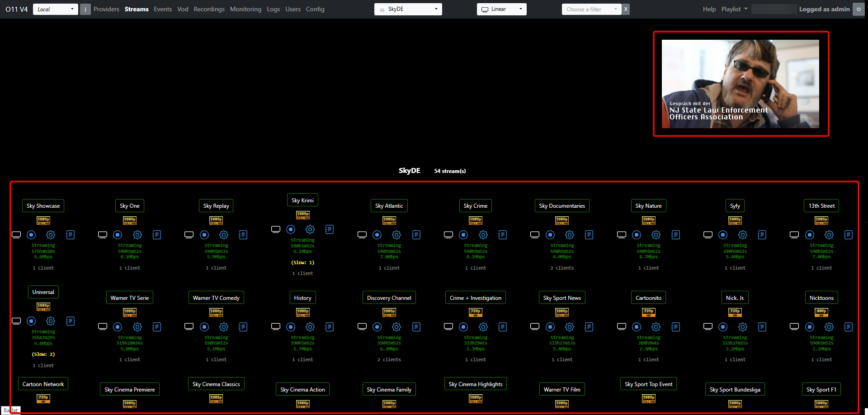
Task: View log document for 13th Street
Action: point(849,235)
